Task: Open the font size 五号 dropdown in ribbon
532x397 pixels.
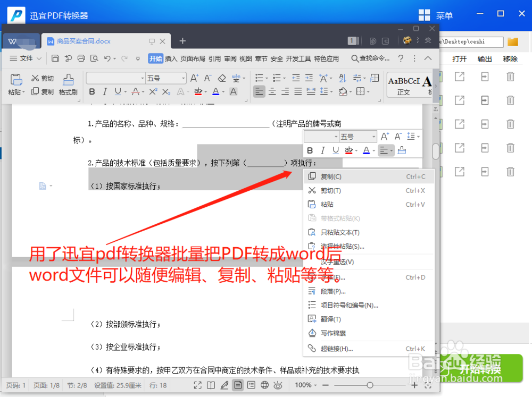Action: click(183, 78)
